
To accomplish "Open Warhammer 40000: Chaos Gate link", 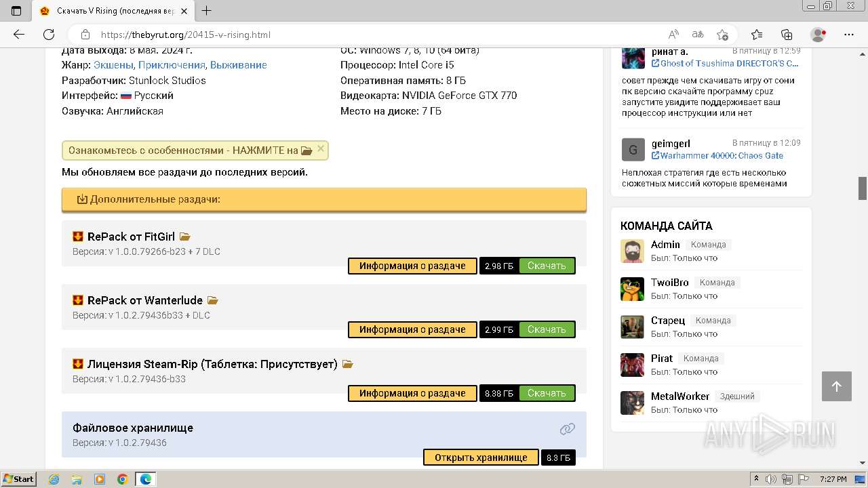I will coord(717,155).
